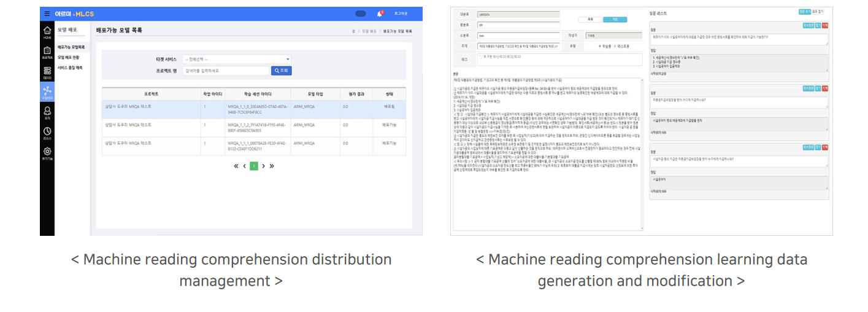
Task: Expand the 타겟 서비스 dropdown
Action: coord(237,60)
